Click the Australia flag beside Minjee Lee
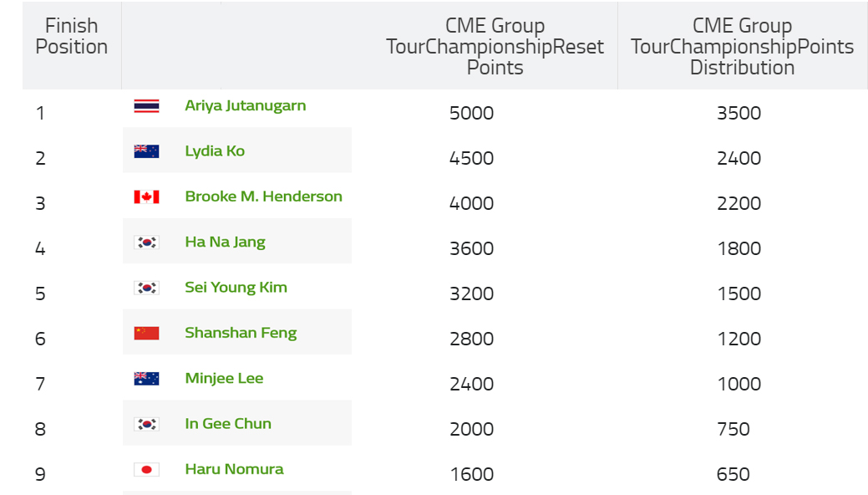This screenshot has width=868, height=495. pos(147,379)
